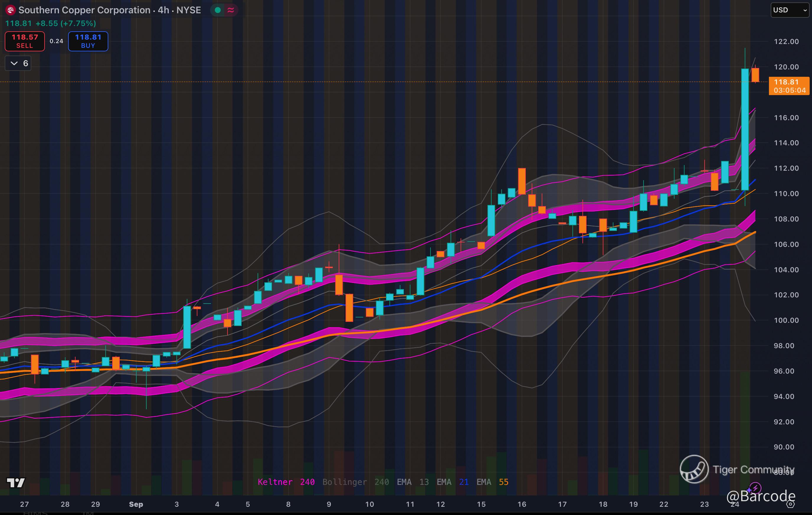Click the purple lightning bolt badge icon
Screen dimensions: 812x515
point(755,488)
